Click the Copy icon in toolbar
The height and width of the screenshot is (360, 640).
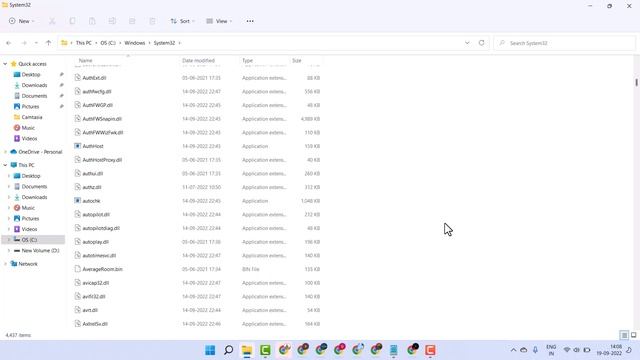tap(72, 21)
